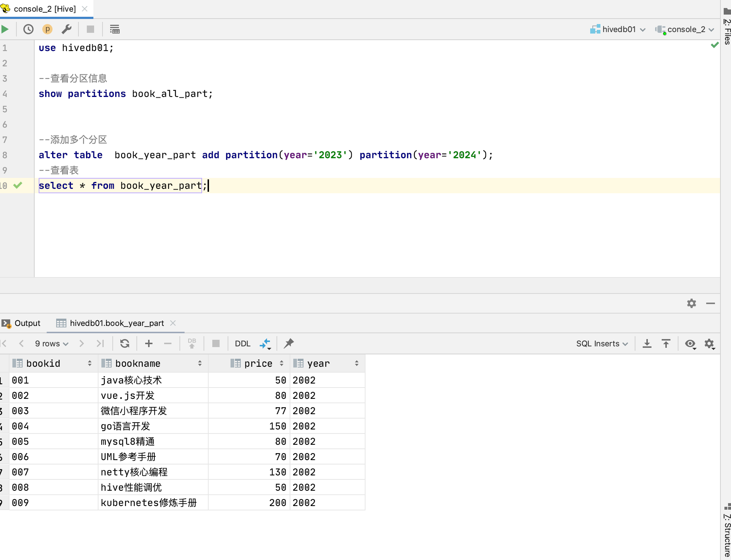Open the eye view options icon
This screenshot has width=731, height=560.
[690, 343]
